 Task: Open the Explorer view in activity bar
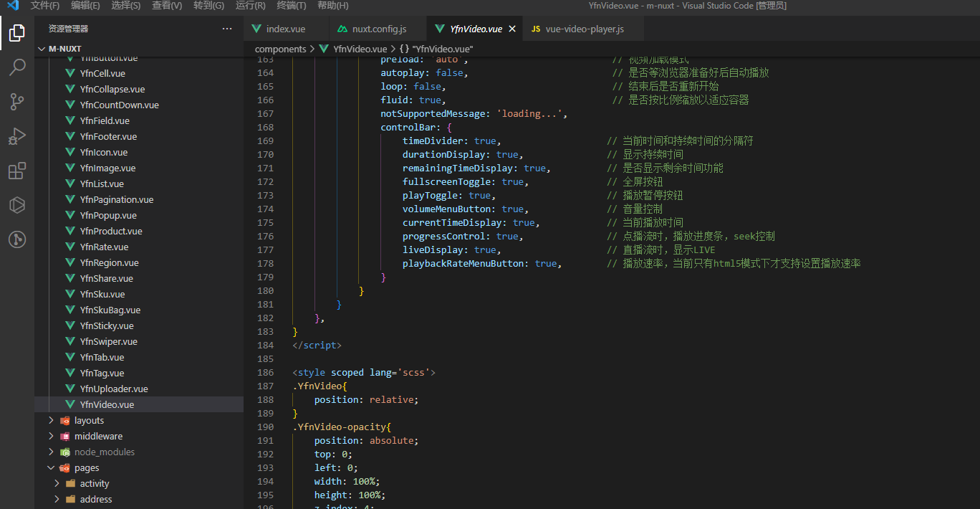coord(16,33)
